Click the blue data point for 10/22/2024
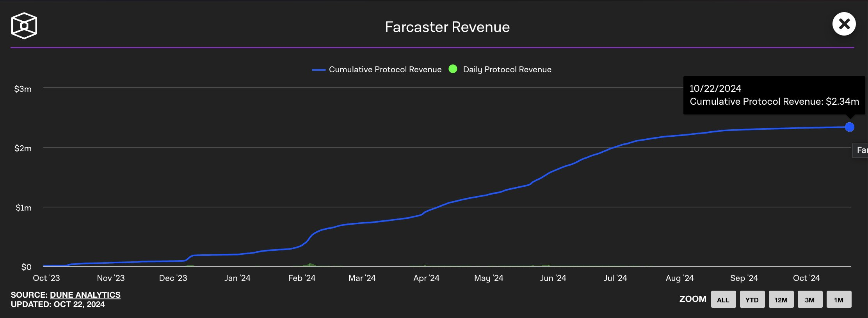Viewport: 868px width, 318px height. click(850, 127)
